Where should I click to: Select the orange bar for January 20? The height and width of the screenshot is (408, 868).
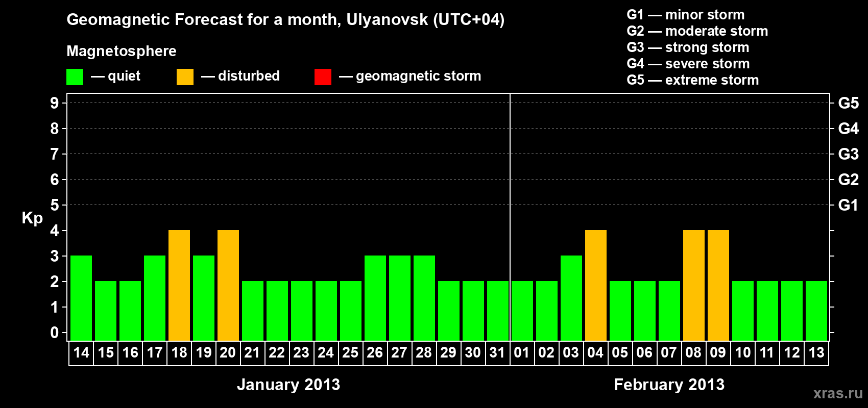coord(228,286)
